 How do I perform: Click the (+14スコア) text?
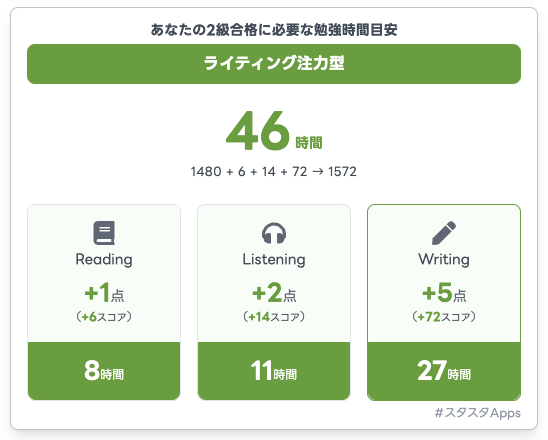click(274, 317)
